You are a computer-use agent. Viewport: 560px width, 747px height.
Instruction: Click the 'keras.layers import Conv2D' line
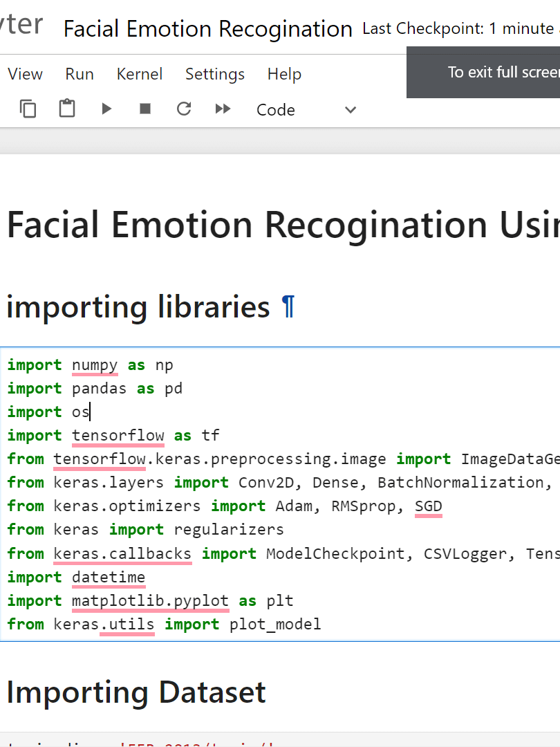coord(280,483)
